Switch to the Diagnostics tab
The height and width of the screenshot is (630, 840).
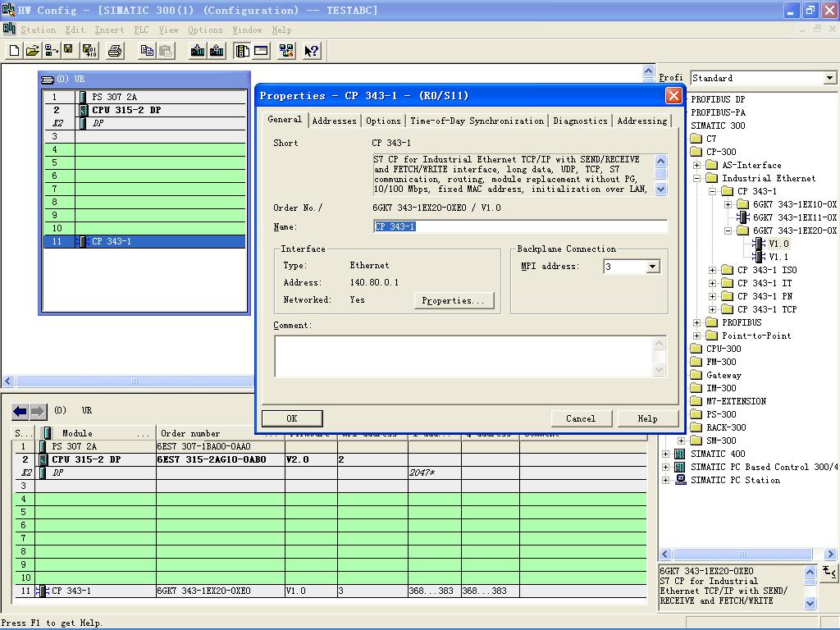coord(580,121)
